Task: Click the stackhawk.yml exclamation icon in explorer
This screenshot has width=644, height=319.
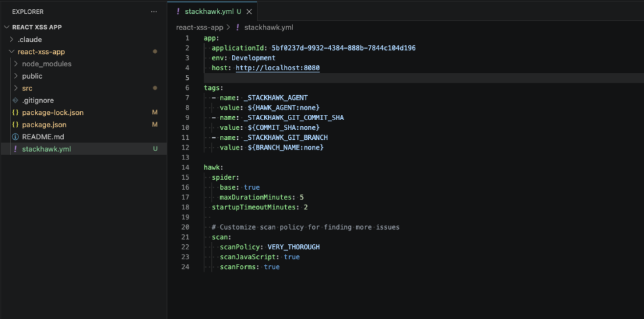Action: (15, 149)
